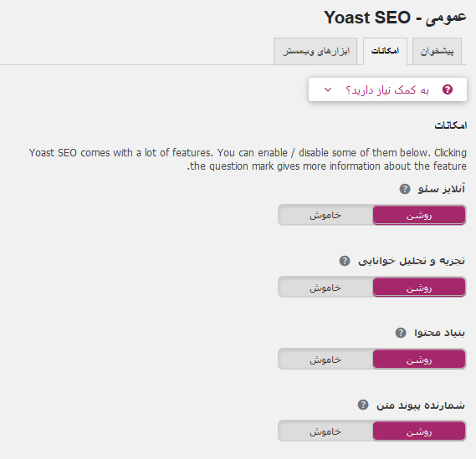
Task: Click the question mark next to تجزیه و تحلیل خوانایی
Action: tap(345, 261)
